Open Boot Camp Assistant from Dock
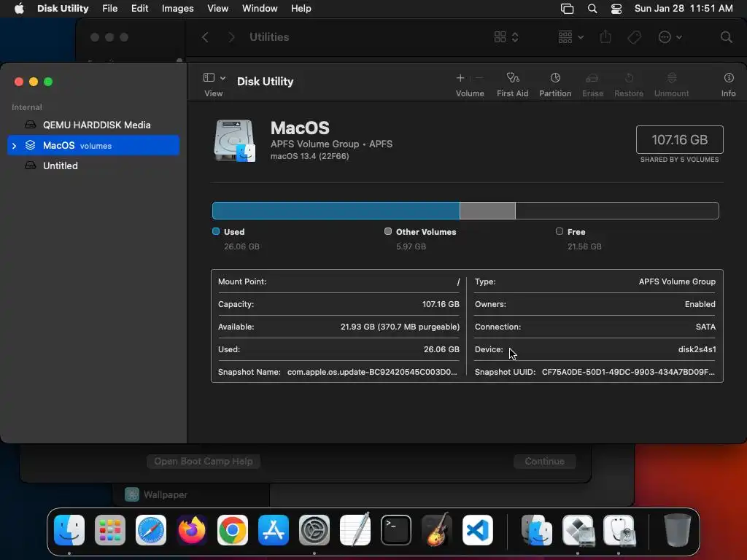Image resolution: width=747 pixels, height=560 pixels. 578,530
